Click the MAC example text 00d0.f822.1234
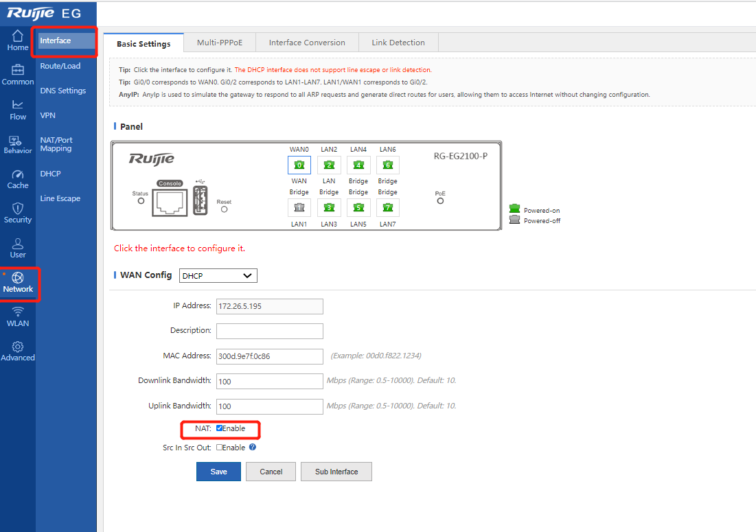Viewport: 756px width, 532px height. coord(376,356)
